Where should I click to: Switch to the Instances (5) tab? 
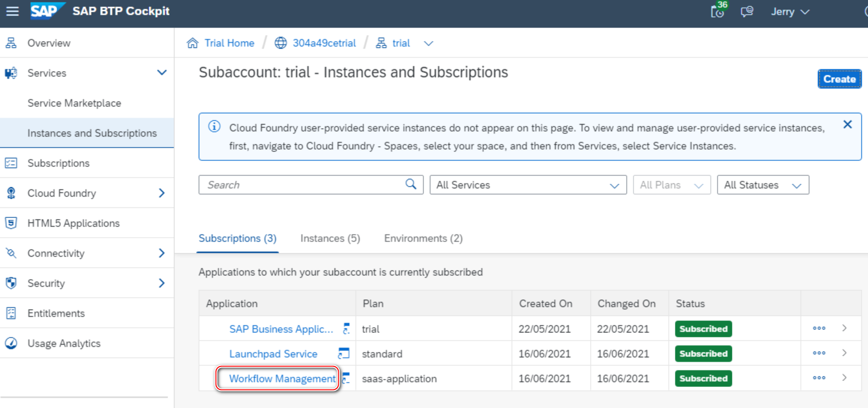click(x=330, y=238)
